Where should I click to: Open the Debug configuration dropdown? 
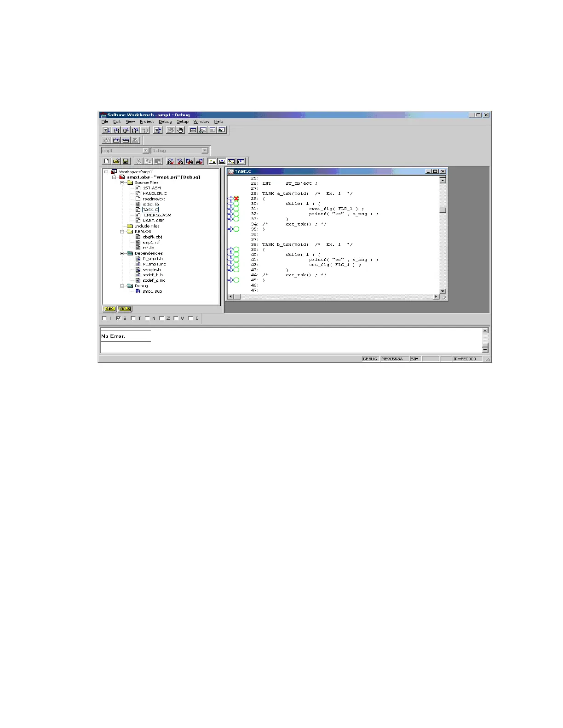click(205, 150)
